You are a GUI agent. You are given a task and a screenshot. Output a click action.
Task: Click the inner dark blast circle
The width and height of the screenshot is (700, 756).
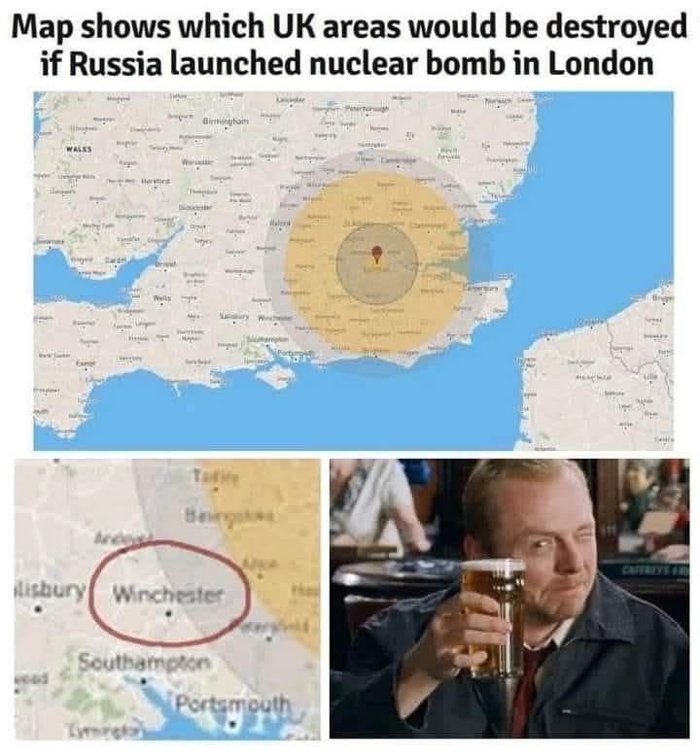click(x=377, y=264)
